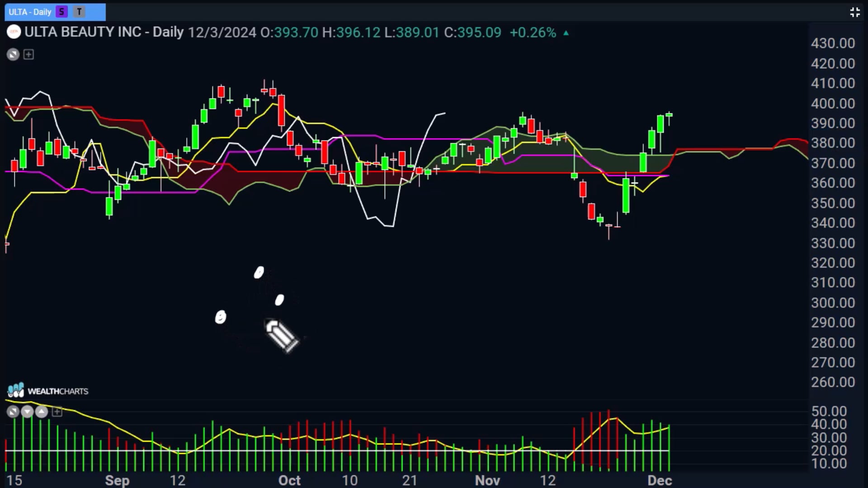The width and height of the screenshot is (868, 488).
Task: Click the low value L:389.01
Action: (412, 33)
